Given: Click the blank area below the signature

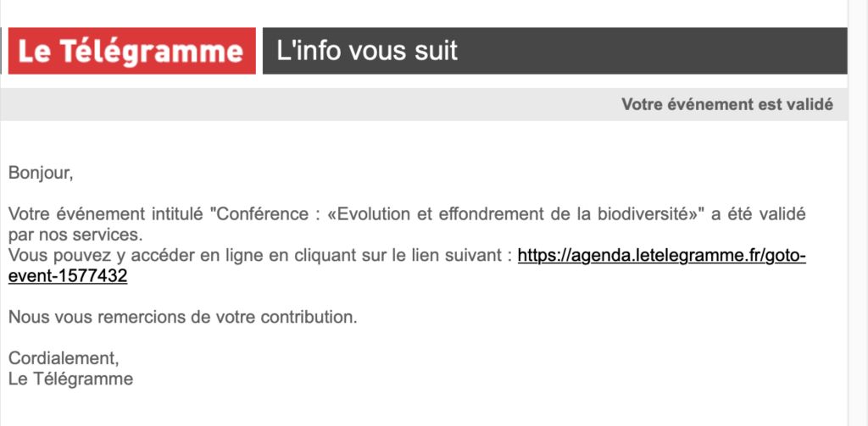Looking at the screenshot, I should [424, 408].
